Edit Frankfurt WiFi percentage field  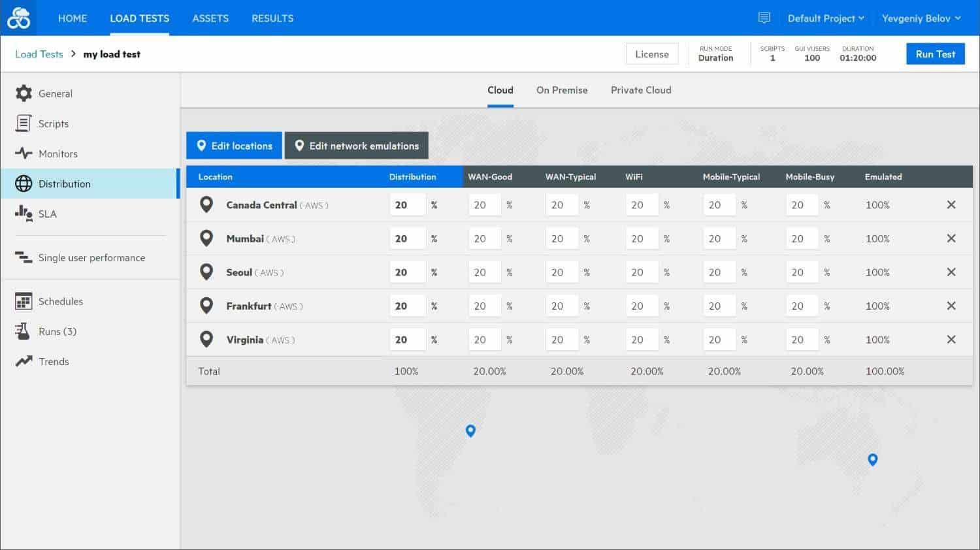click(642, 306)
